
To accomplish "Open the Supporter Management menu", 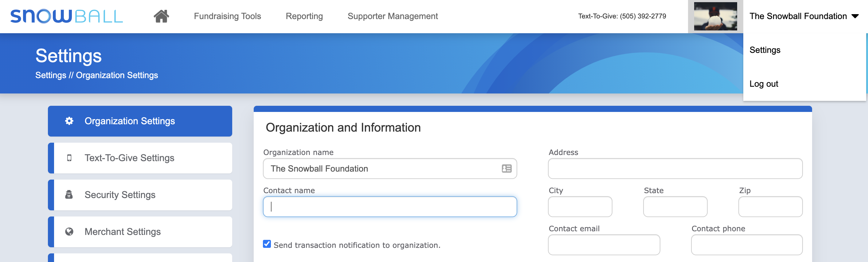I will [x=393, y=16].
